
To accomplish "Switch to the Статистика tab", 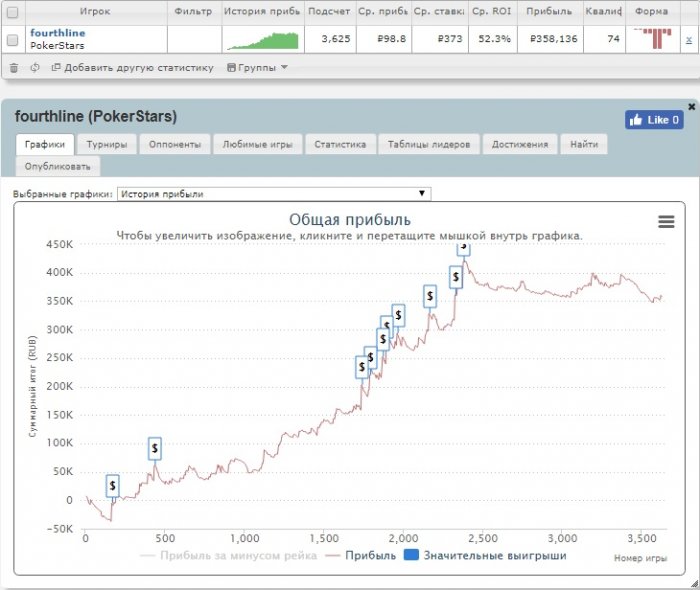I will tap(340, 144).
